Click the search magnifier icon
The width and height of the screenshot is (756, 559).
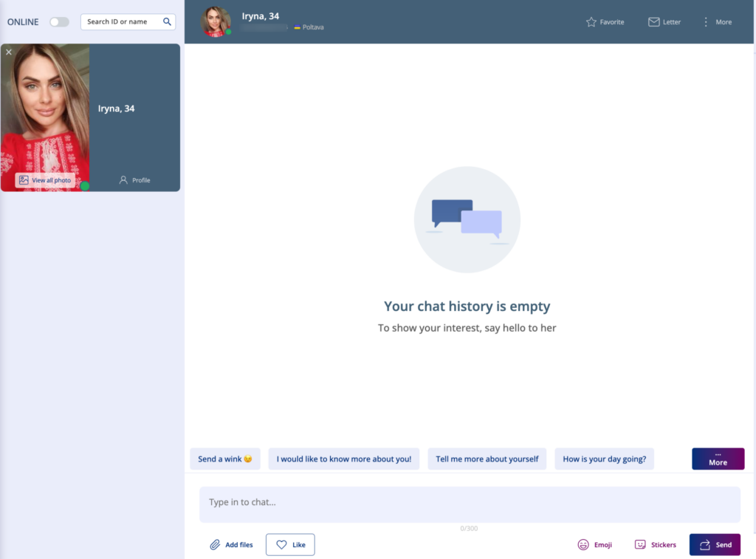[167, 21]
